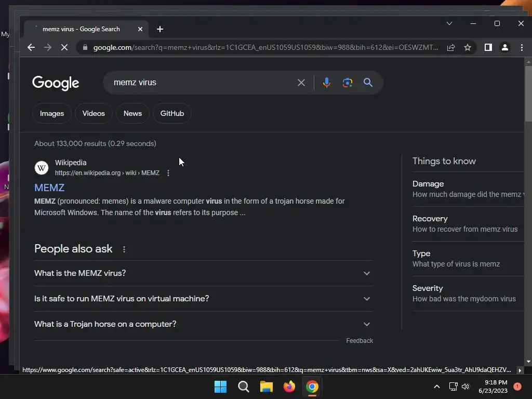Screen dimensions: 532x399
Task: Expand 'What is a Trojan horse' question
Action: click(x=203, y=324)
